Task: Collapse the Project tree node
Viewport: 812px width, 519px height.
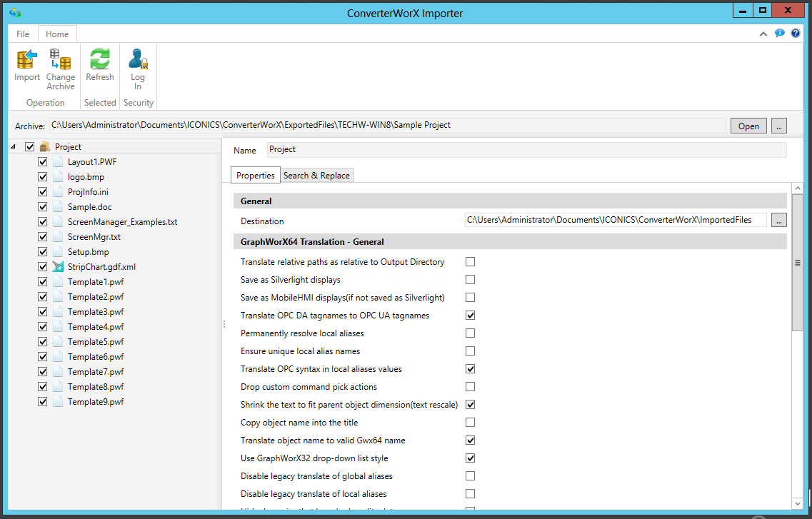Action: [x=14, y=147]
